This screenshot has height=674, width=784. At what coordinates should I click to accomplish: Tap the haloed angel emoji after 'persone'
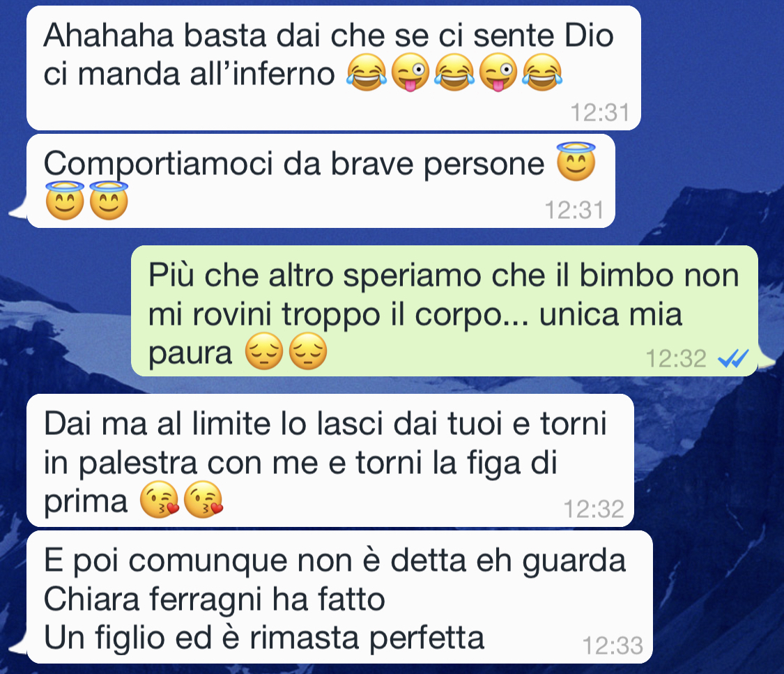[576, 162]
